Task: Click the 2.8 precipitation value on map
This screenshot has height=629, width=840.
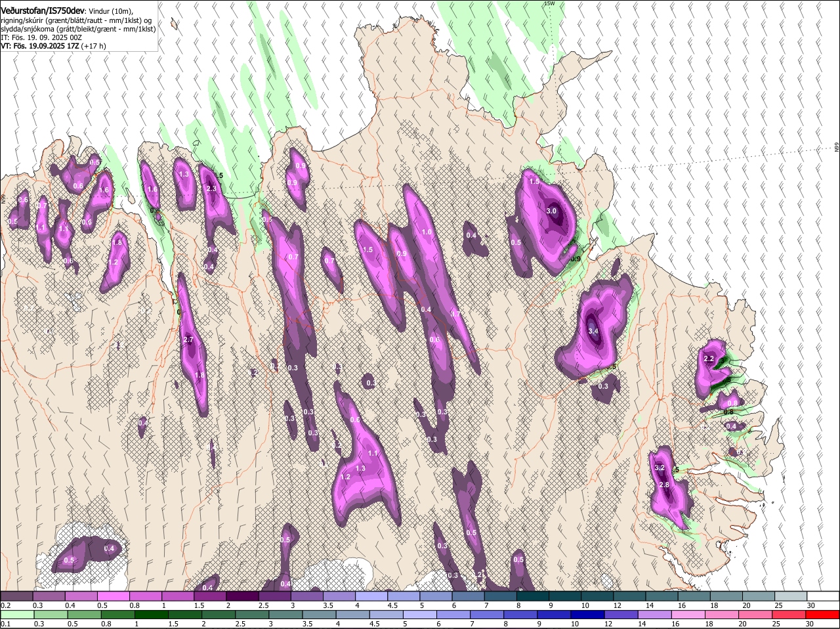Action: tap(663, 485)
